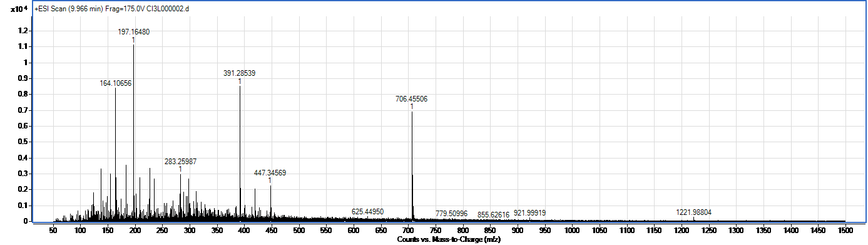
Task: Select the 197.16480 peak label
Action: pyautogui.click(x=134, y=32)
